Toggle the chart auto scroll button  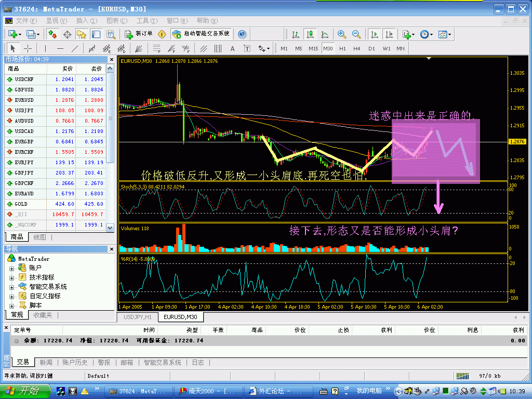pyautogui.click(x=374, y=34)
